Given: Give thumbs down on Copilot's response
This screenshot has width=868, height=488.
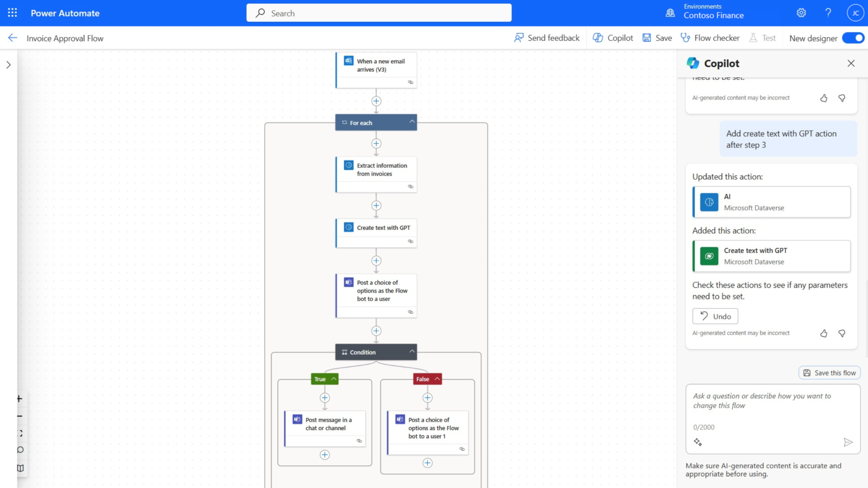Looking at the screenshot, I should coord(842,333).
